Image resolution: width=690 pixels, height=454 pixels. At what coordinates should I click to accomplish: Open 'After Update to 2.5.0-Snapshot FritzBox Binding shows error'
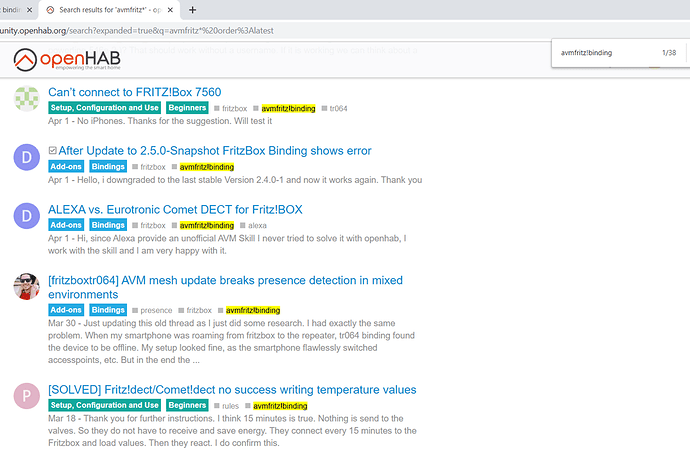215,151
